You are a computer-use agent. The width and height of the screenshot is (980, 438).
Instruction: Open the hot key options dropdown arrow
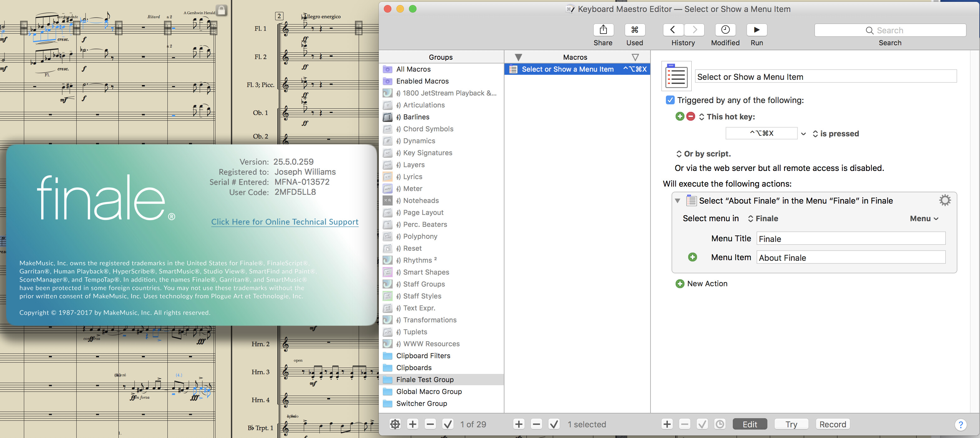pyautogui.click(x=803, y=134)
